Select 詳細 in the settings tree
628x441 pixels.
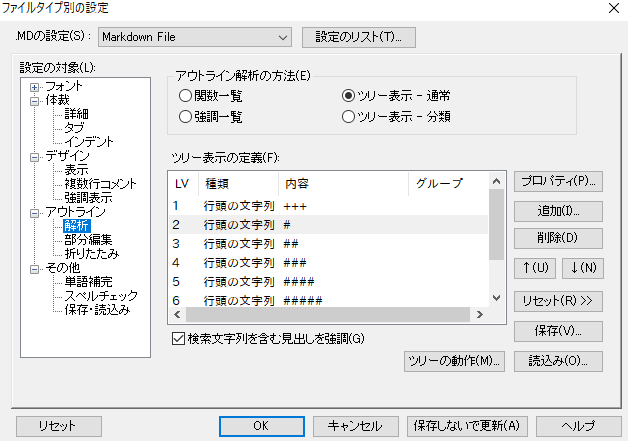[x=76, y=114]
